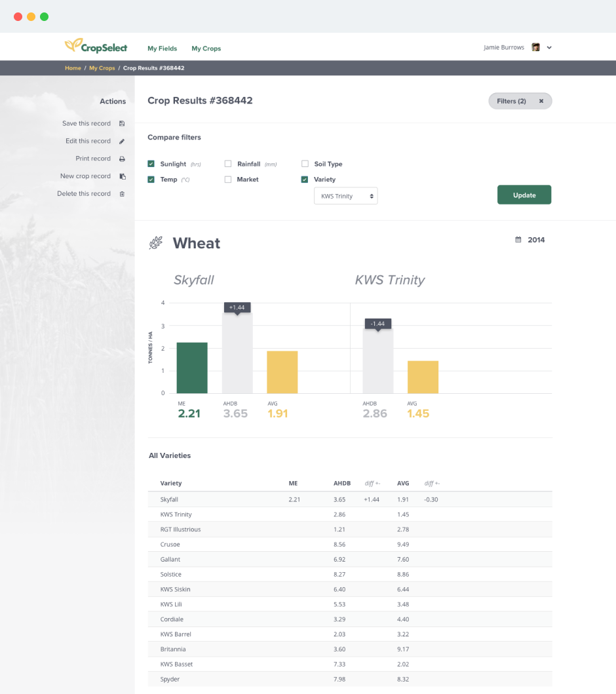Click the Jamie Burrows username
Viewport: 616px width, 694px height.
[x=503, y=47]
